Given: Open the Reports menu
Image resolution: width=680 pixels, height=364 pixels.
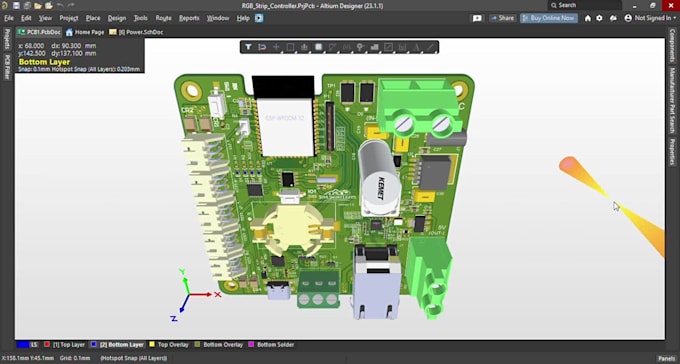Looking at the screenshot, I should (189, 18).
